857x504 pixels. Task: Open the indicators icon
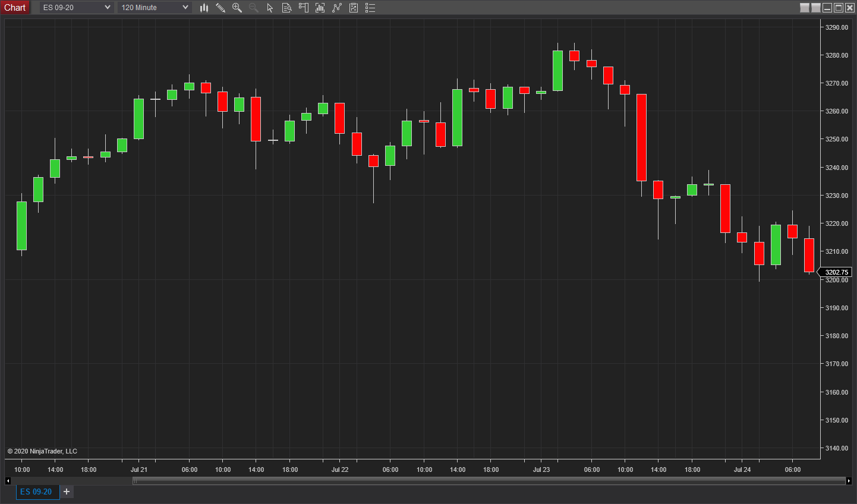coord(320,8)
